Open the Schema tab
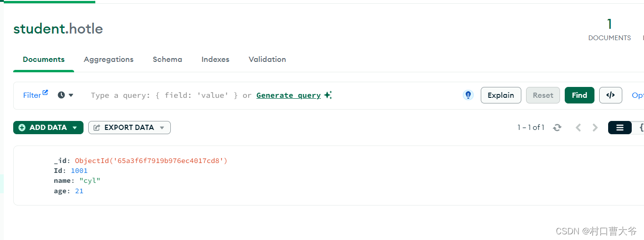Viewport: 644px width, 240px height. pos(167,60)
